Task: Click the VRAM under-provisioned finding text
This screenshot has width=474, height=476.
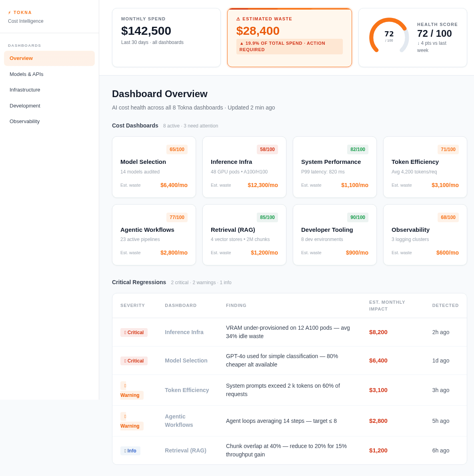Action: coord(288,332)
